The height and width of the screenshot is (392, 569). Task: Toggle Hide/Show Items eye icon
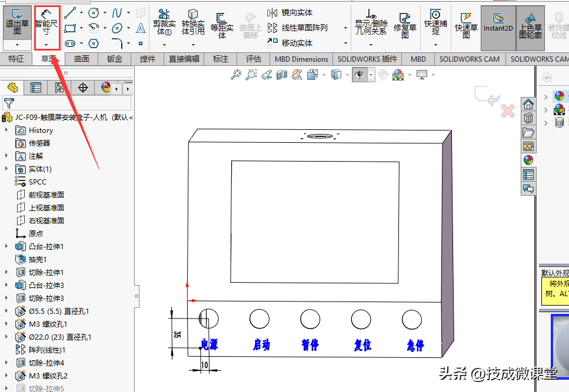(x=360, y=75)
